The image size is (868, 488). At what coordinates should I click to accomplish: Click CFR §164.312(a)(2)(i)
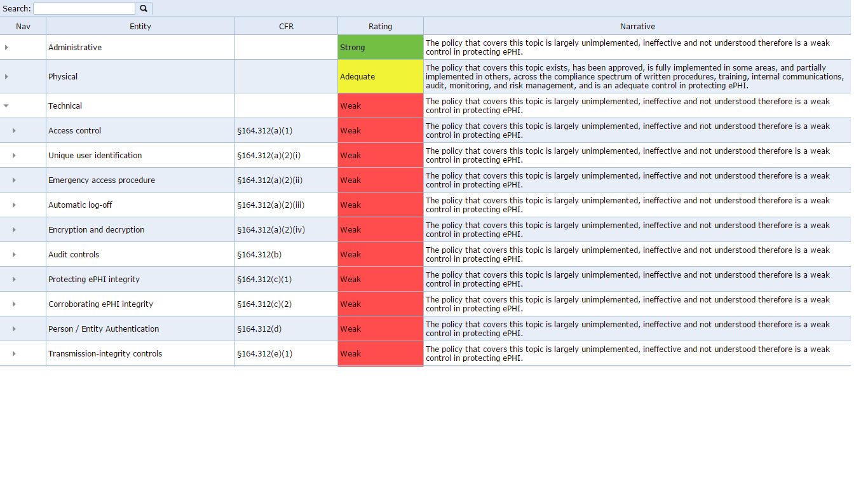(x=269, y=156)
